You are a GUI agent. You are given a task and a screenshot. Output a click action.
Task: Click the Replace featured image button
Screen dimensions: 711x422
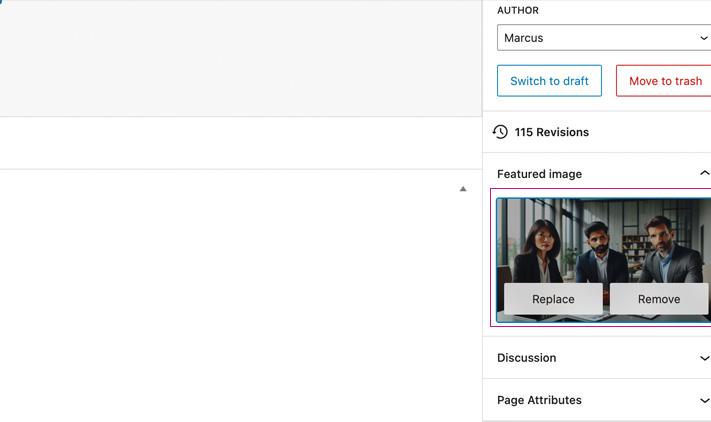click(x=553, y=299)
